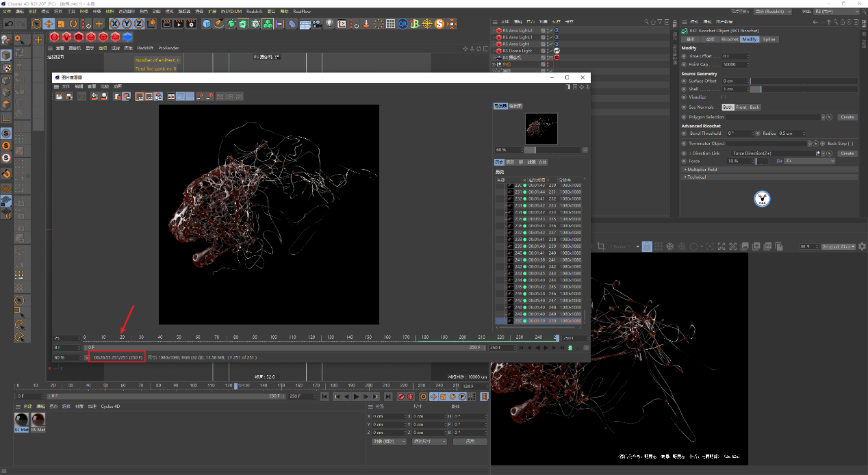
Task: Expand the Technical section
Action: 696,177
